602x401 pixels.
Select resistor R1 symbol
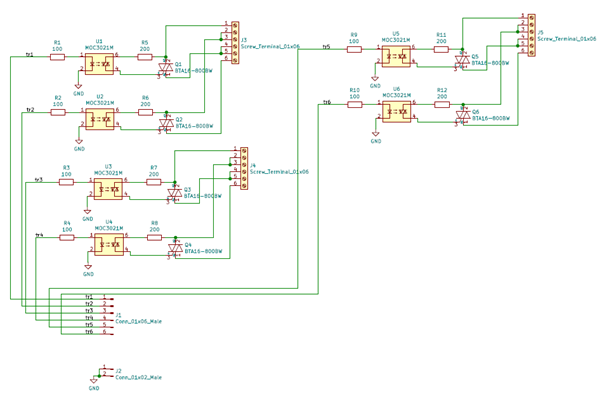coord(57,57)
